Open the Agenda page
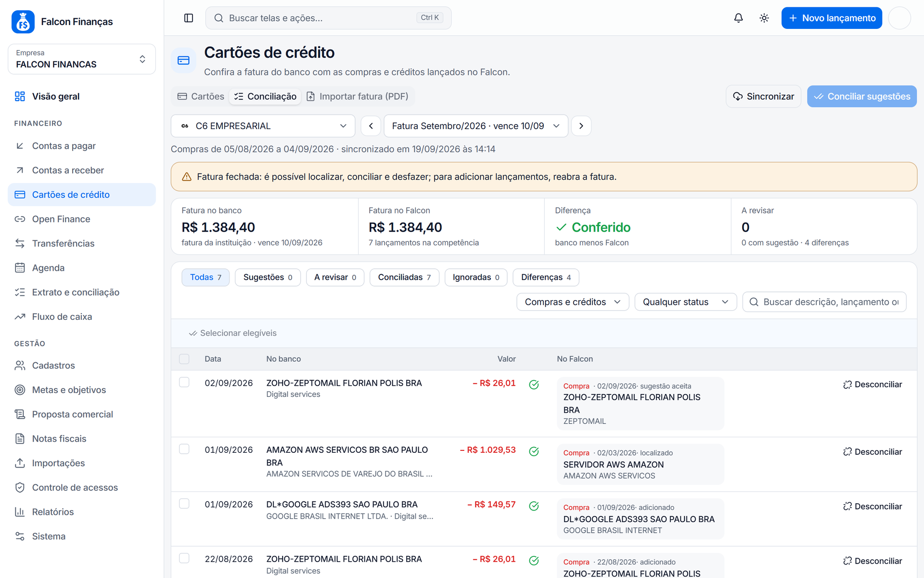924x578 pixels. pyautogui.click(x=82, y=268)
